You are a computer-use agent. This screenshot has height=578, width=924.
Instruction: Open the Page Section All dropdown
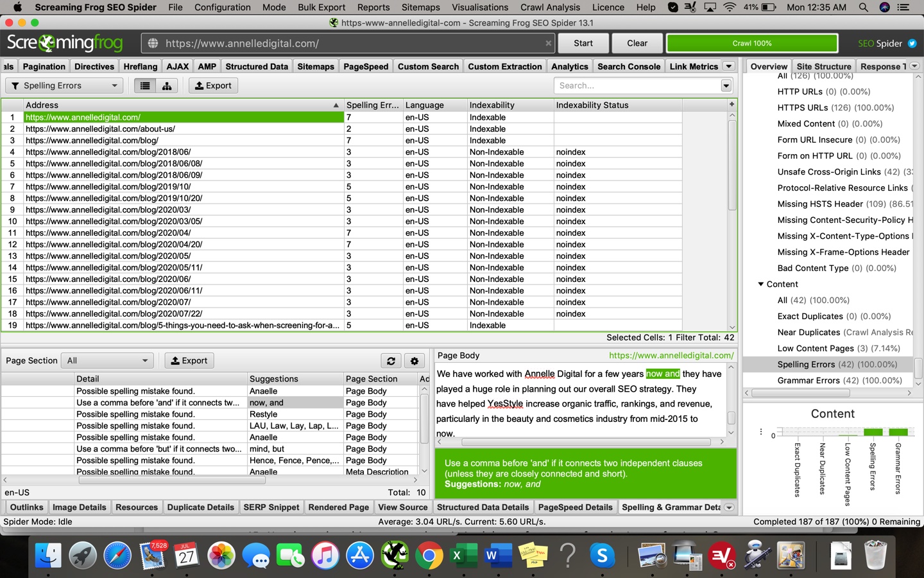107,361
